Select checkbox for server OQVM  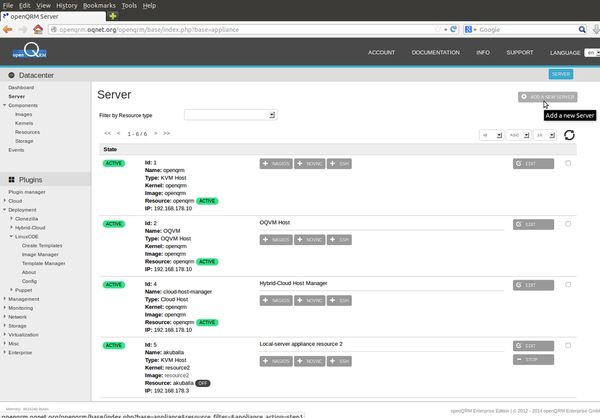[x=568, y=224]
